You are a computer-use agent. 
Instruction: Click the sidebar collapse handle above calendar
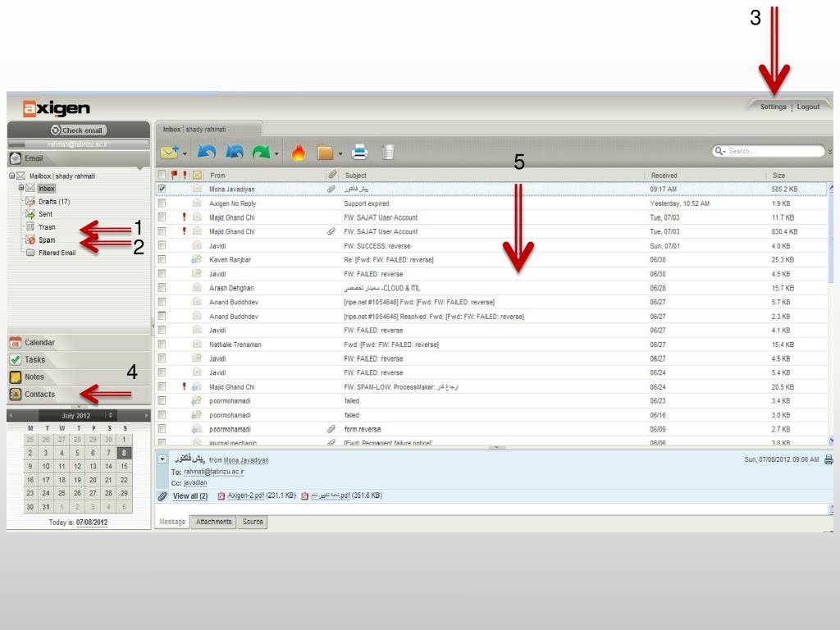pyautogui.click(x=79, y=408)
